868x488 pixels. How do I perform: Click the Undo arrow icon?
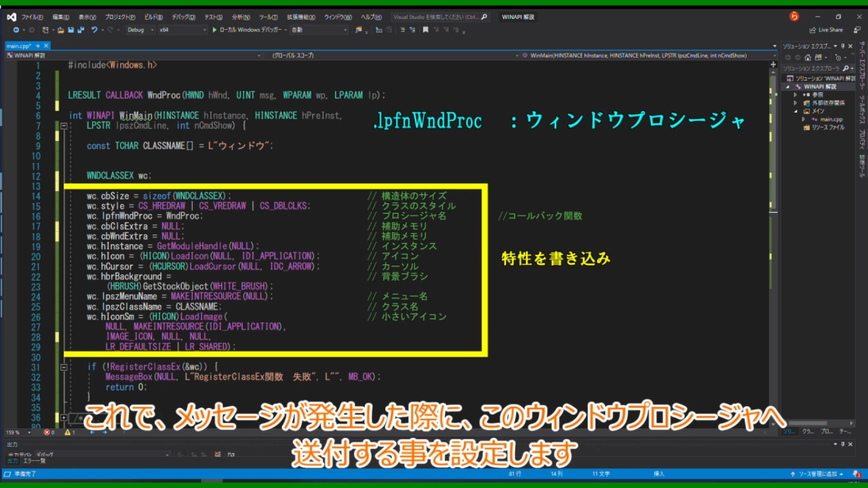[94, 30]
